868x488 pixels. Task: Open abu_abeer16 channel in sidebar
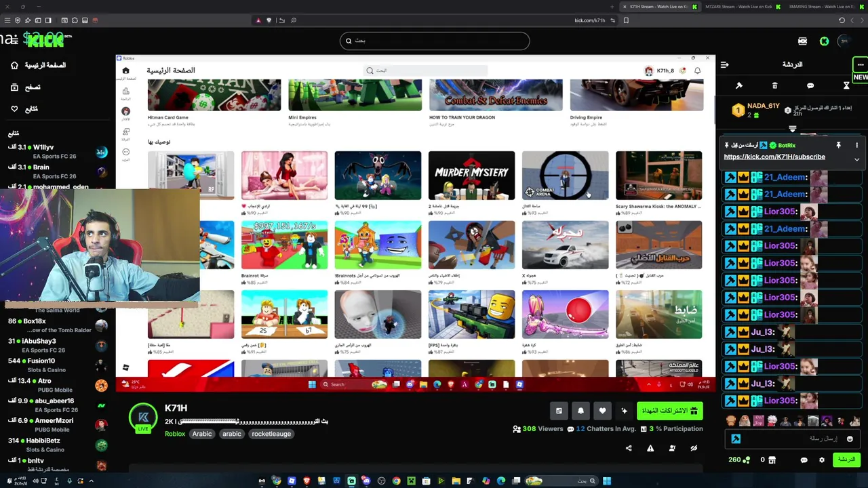pyautogui.click(x=58, y=405)
